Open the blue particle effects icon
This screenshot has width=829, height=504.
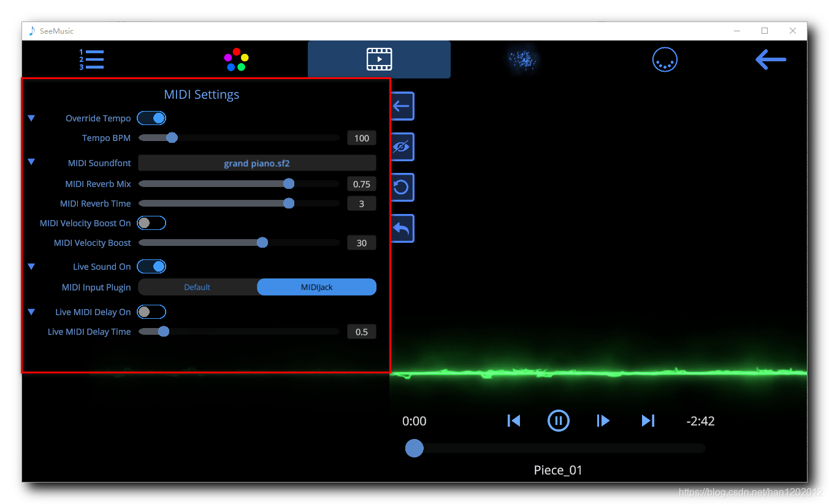pos(522,59)
